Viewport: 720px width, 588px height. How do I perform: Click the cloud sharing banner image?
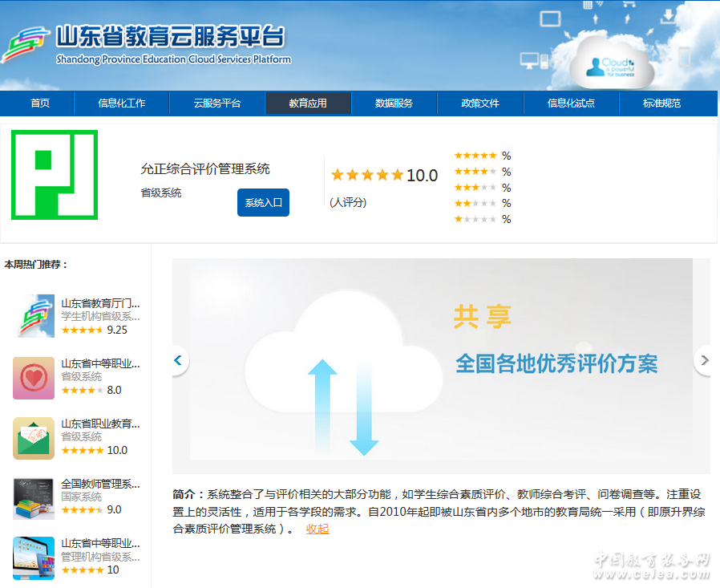[x=441, y=366]
